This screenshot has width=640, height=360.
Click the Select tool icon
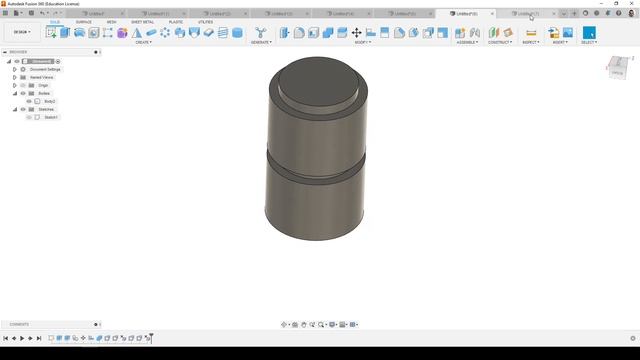[589, 33]
